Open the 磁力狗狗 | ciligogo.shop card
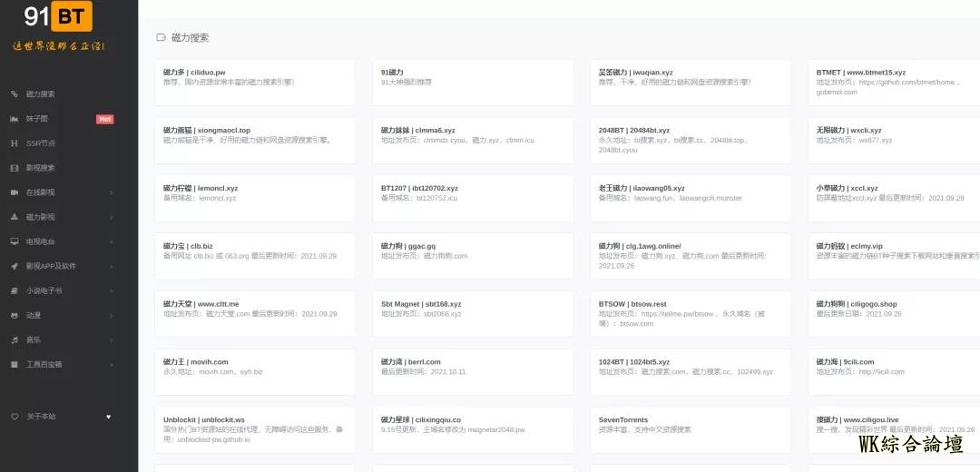This screenshot has width=980, height=472. 895,314
